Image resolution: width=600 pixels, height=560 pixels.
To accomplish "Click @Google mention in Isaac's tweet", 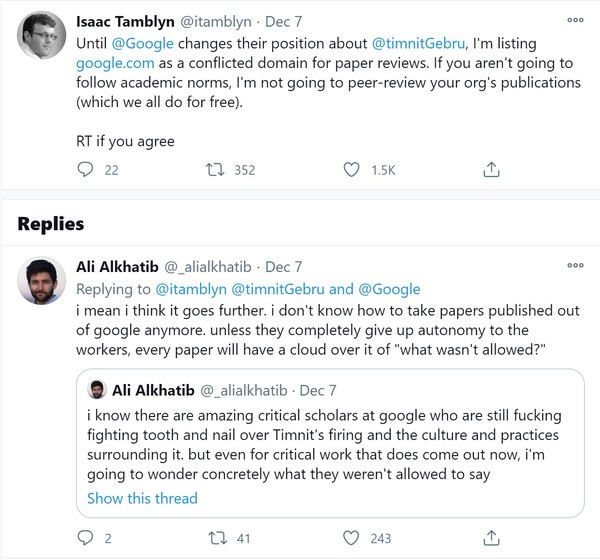I will pos(145,44).
